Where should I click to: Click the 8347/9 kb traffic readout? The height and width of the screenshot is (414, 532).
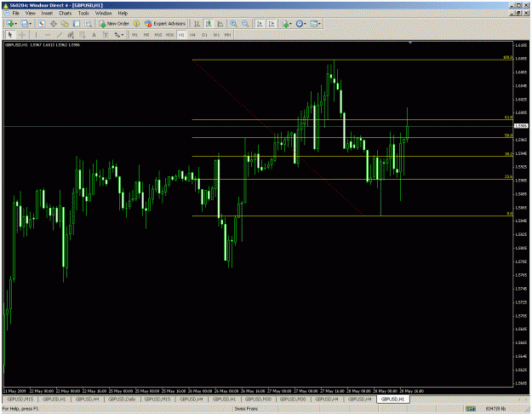[495, 409]
